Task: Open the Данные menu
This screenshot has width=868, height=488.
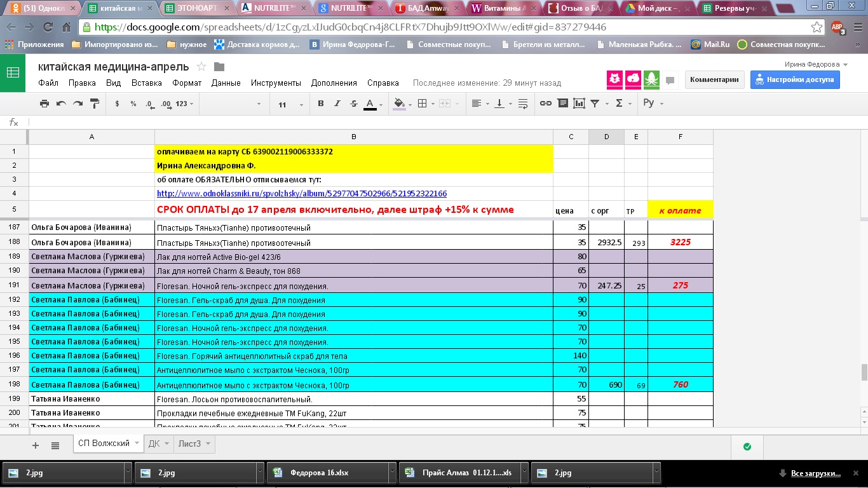Action: (x=226, y=83)
